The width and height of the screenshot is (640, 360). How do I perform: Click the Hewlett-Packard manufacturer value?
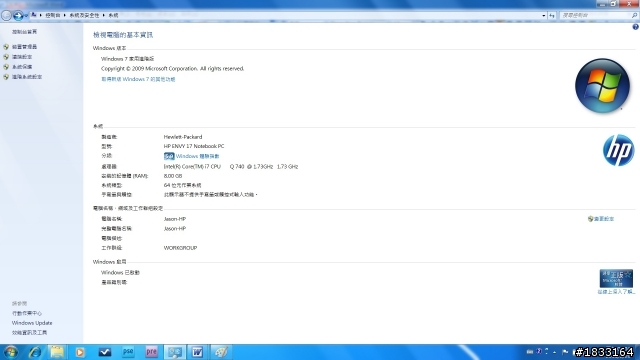[183, 137]
